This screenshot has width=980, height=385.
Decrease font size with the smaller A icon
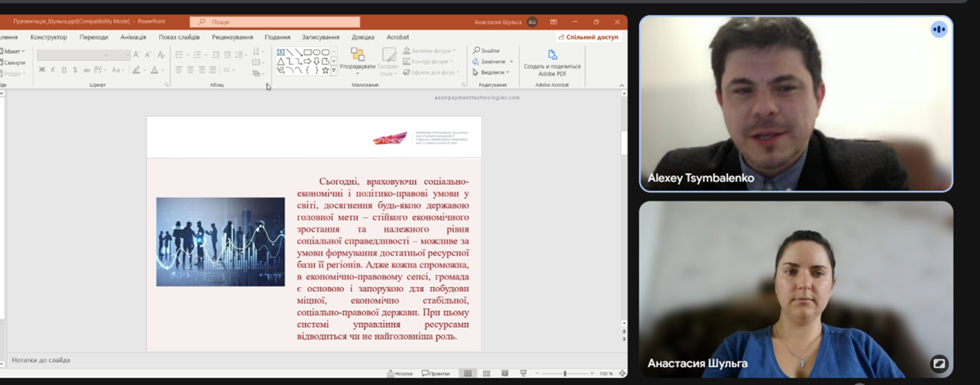pyautogui.click(x=147, y=55)
